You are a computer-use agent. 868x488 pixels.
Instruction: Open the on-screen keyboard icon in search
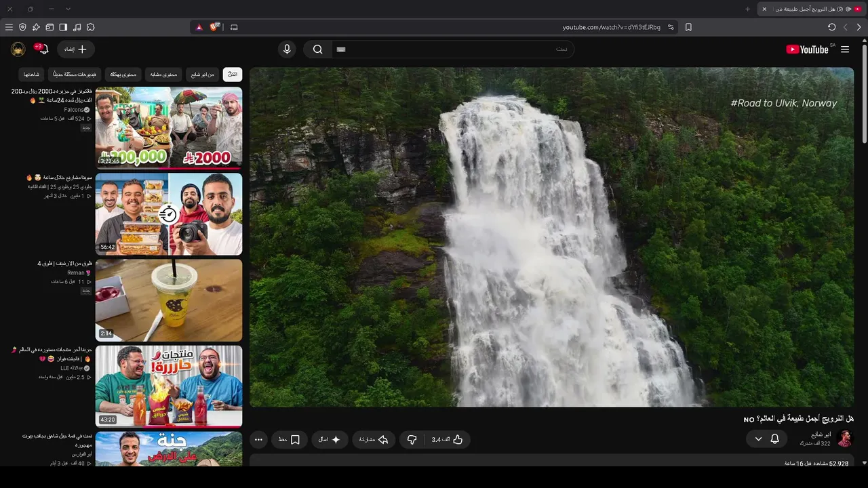[x=341, y=49]
